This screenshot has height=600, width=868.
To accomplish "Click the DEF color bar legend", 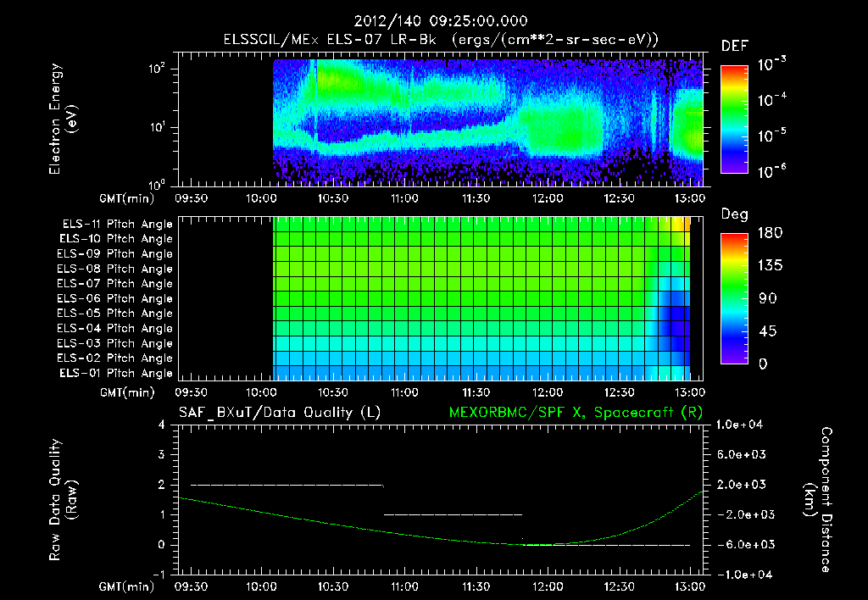I will coord(734,119).
